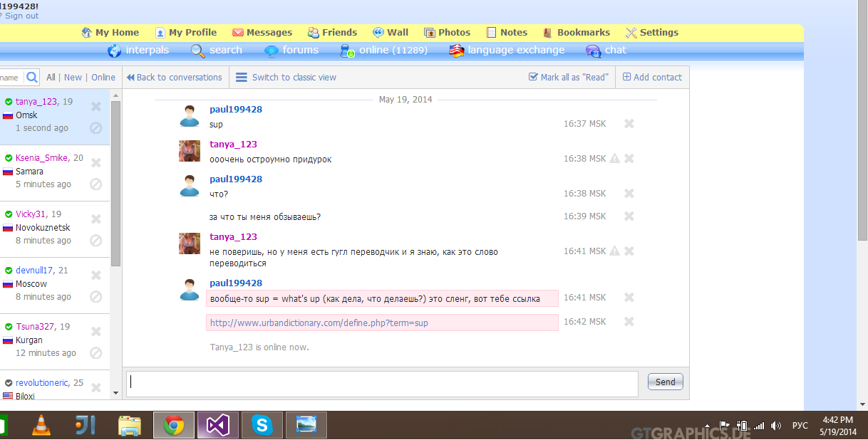Remove tanya_123 conversation with X icon
Screen dimensions: 868x440
tap(96, 107)
